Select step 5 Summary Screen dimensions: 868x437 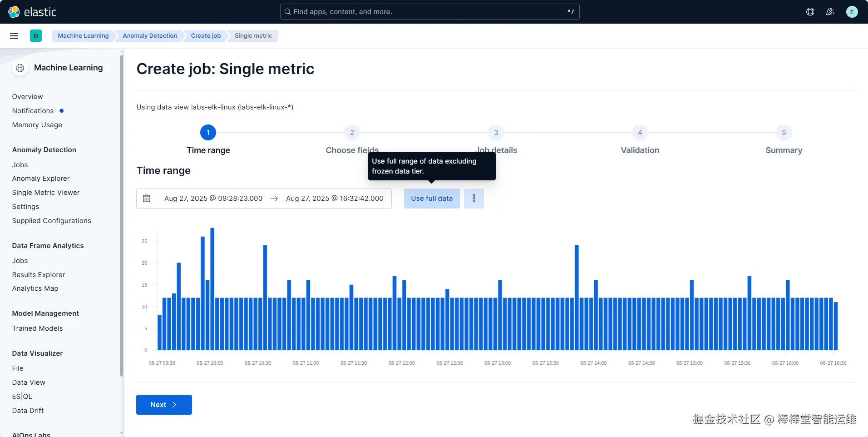point(784,133)
